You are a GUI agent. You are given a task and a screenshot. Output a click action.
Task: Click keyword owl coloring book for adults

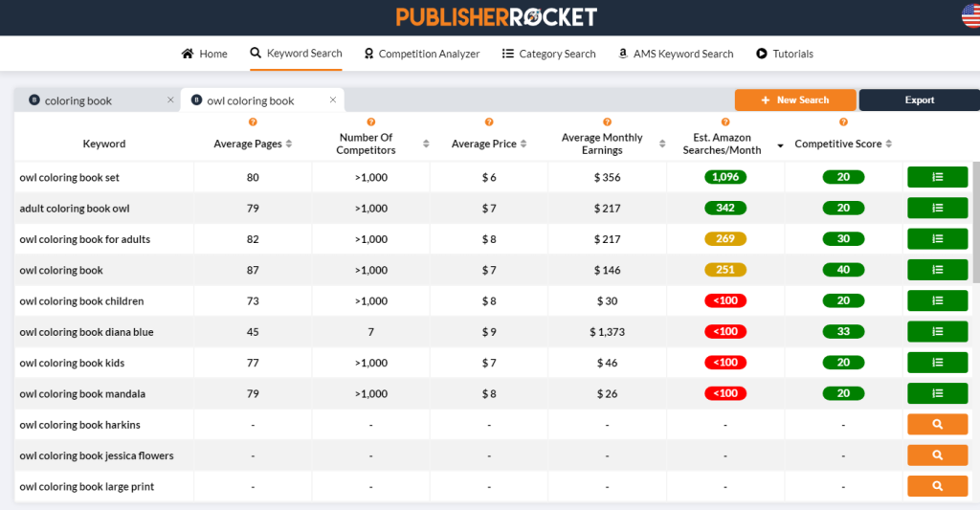pyautogui.click(x=85, y=239)
